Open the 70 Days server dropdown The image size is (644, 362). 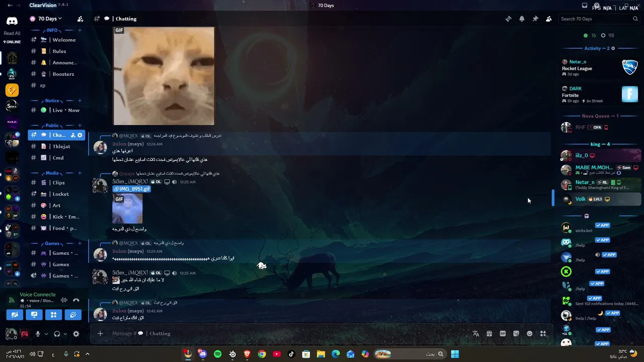coord(46,19)
